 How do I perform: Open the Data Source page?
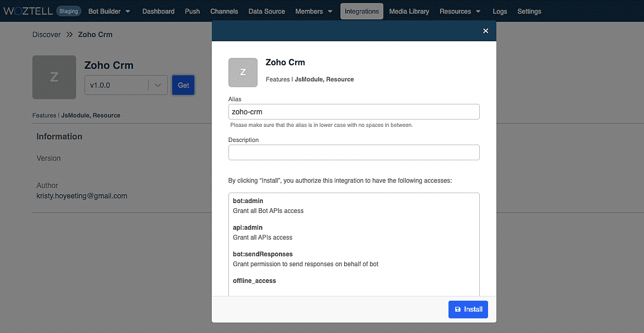267,11
